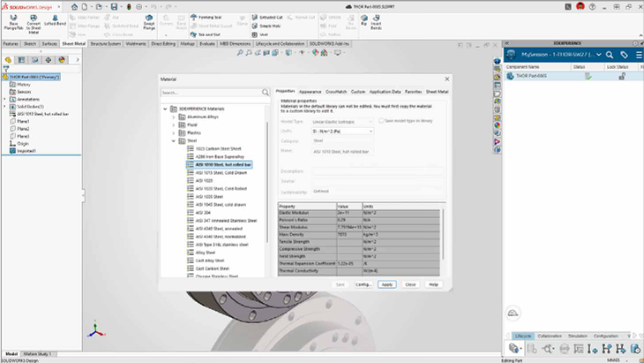Click the Rebuild traffic light icon
644x363 pixels.
pyautogui.click(x=129, y=6)
